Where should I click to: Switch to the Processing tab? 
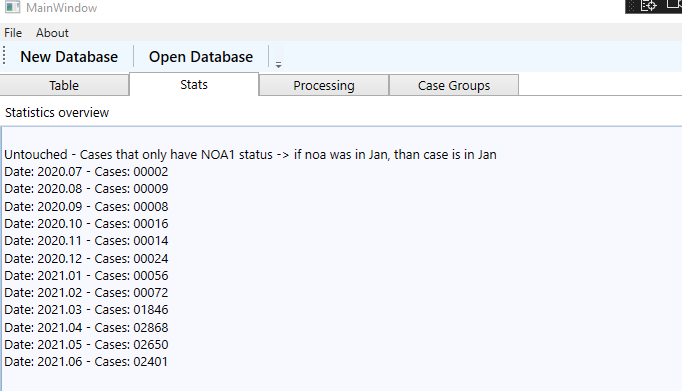324,85
